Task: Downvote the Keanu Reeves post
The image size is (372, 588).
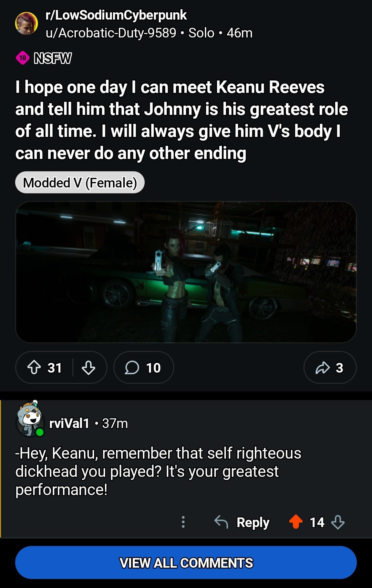Action: coord(89,367)
